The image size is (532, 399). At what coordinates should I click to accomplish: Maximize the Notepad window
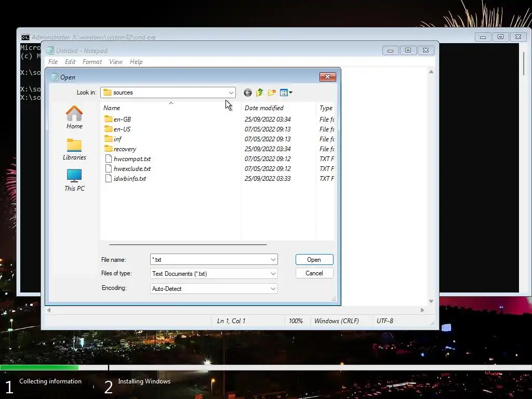[408, 50]
